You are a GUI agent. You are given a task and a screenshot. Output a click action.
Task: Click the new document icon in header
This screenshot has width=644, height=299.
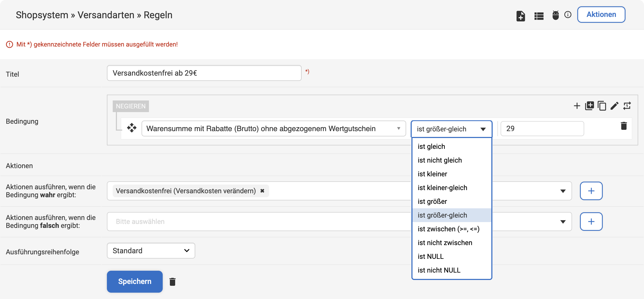(520, 16)
